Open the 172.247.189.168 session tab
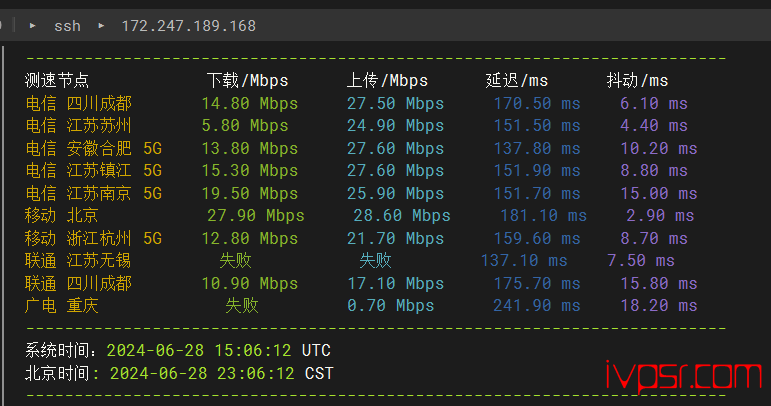This screenshot has height=406, width=771. [x=188, y=25]
